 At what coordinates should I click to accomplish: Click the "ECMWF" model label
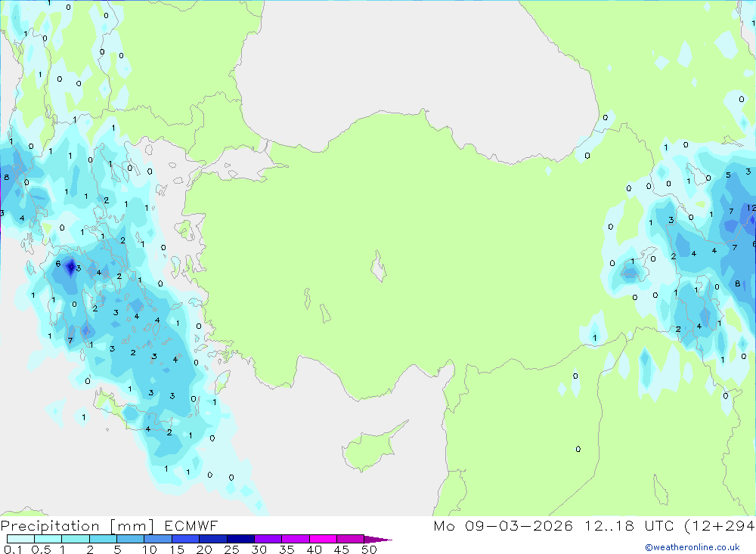[x=191, y=526]
